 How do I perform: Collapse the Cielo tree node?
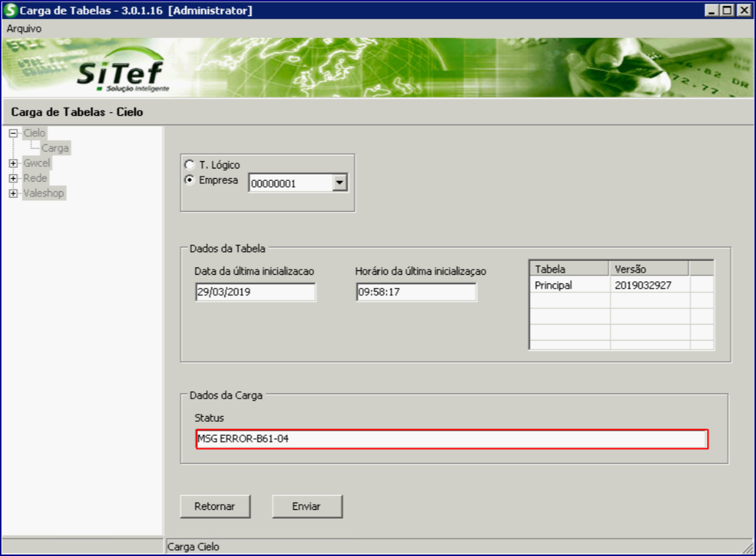[13, 133]
